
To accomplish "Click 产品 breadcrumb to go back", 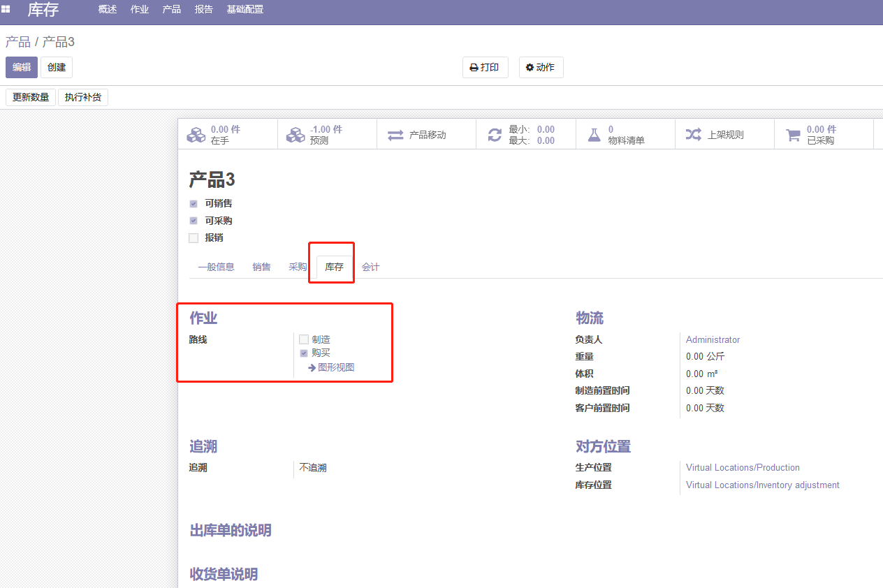I will pyautogui.click(x=18, y=43).
